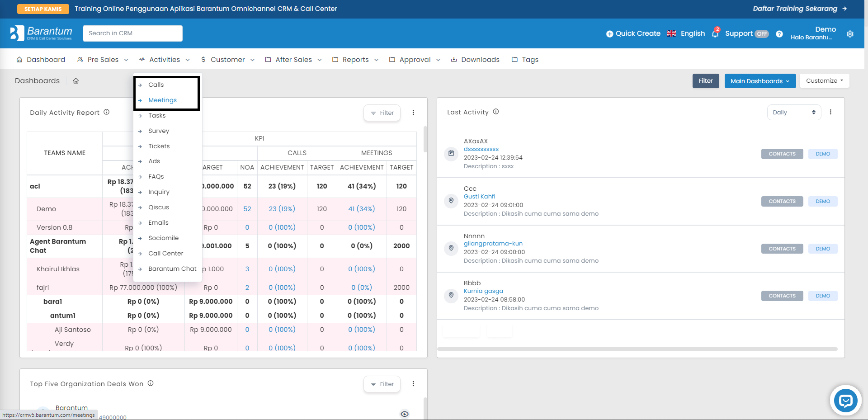Show info for Daily Activity Report
The width and height of the screenshot is (868, 420).
pyautogui.click(x=107, y=112)
